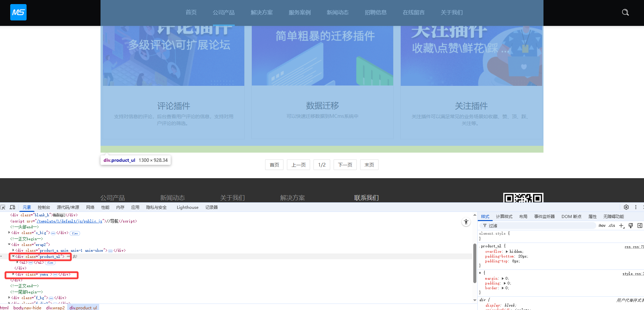Click the new style rule plus icon
The image size is (644, 310).
click(621, 226)
